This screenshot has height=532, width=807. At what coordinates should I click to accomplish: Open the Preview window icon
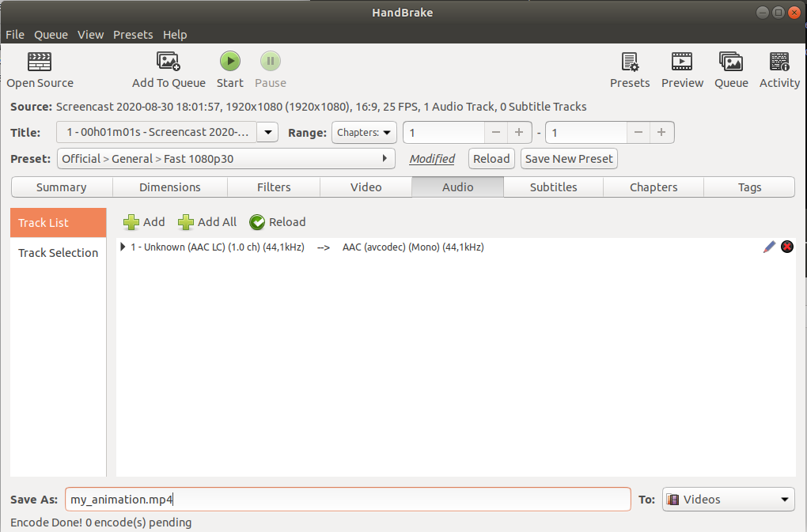682,62
